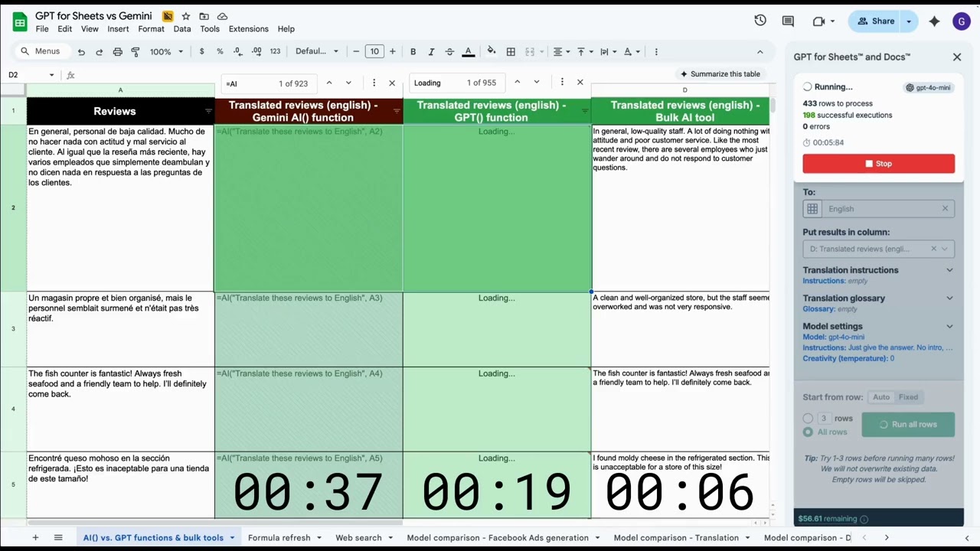980x551 pixels.
Task: Open Share button dropdown arrow
Action: pyautogui.click(x=909, y=21)
